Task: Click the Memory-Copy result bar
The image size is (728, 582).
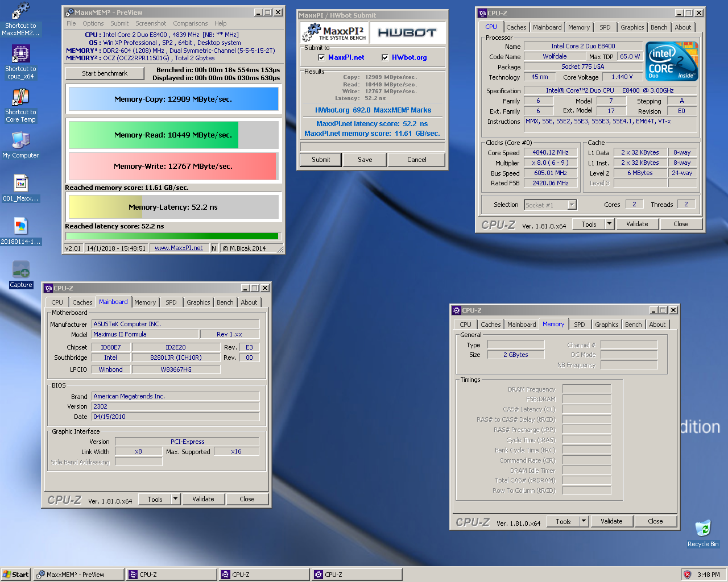Action: coord(173,99)
